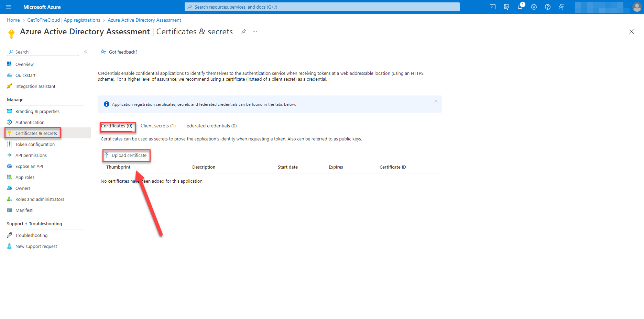Open the more options ellipsis

pos(255,32)
